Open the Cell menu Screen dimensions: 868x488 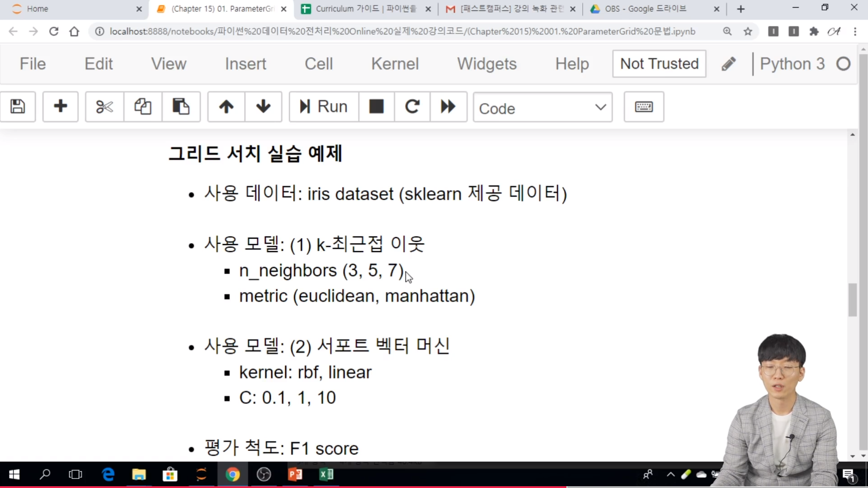(x=318, y=64)
